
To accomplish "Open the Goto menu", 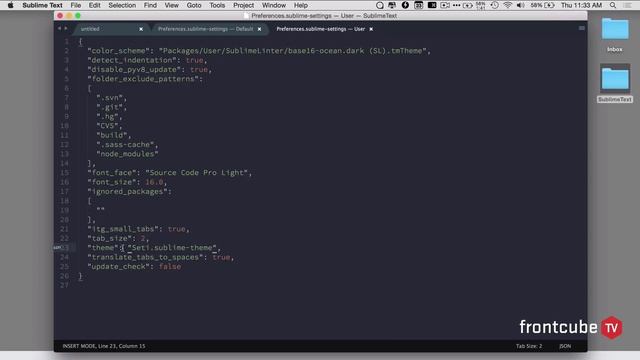I will [194, 5].
